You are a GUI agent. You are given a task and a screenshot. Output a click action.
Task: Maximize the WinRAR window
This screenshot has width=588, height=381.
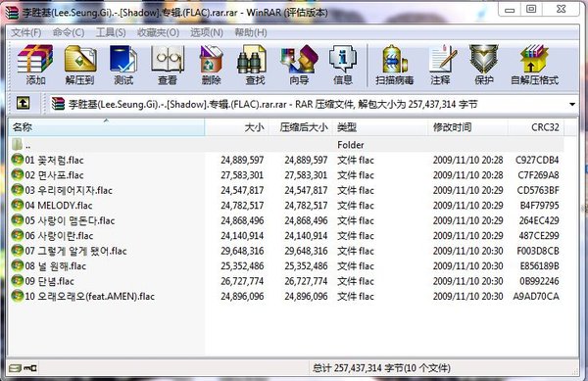click(531, 9)
